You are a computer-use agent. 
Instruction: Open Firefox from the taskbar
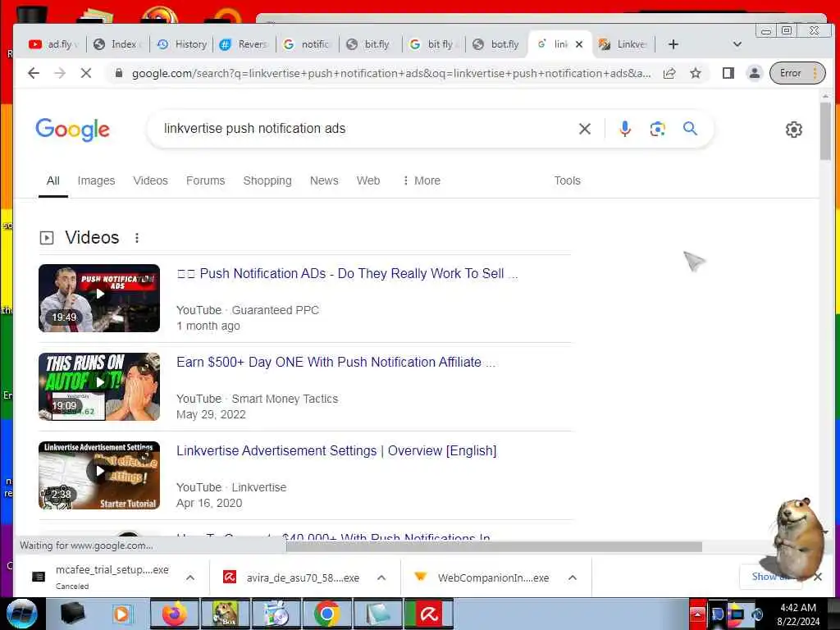click(x=175, y=614)
